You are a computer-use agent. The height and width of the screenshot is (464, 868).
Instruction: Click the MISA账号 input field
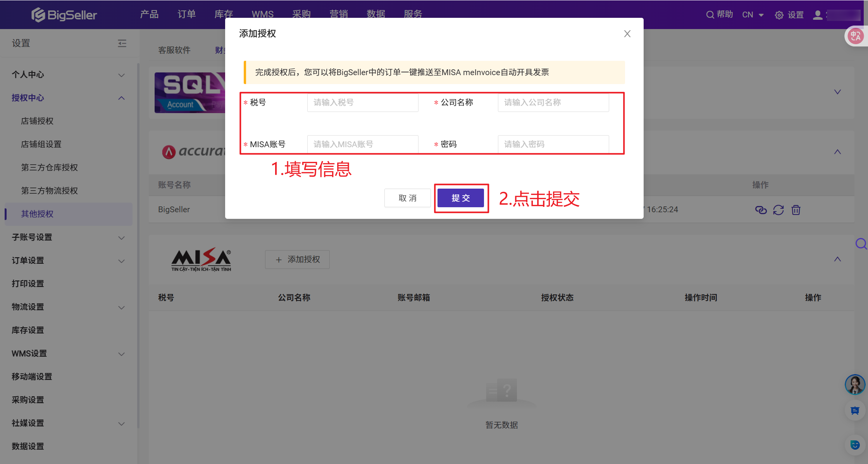pos(363,144)
